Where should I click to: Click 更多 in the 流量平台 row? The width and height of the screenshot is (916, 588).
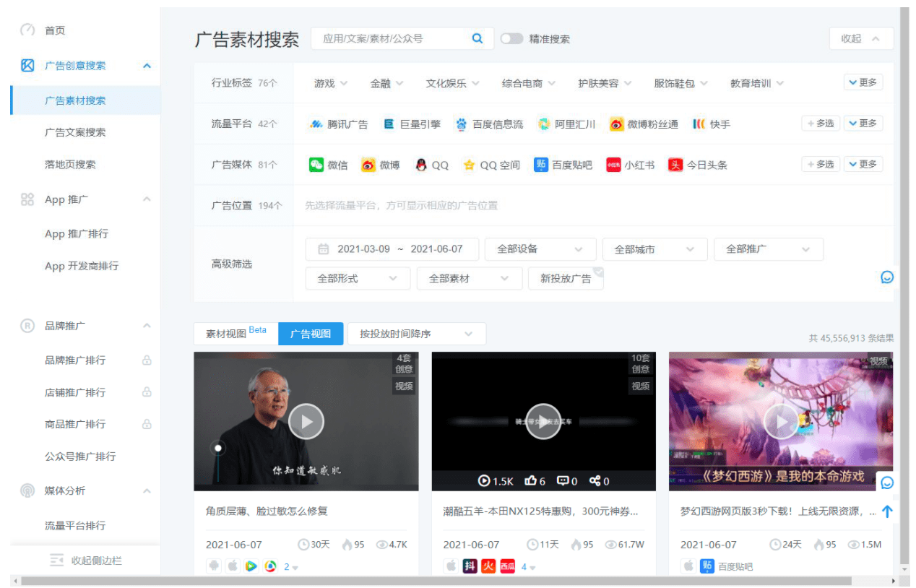click(x=863, y=124)
